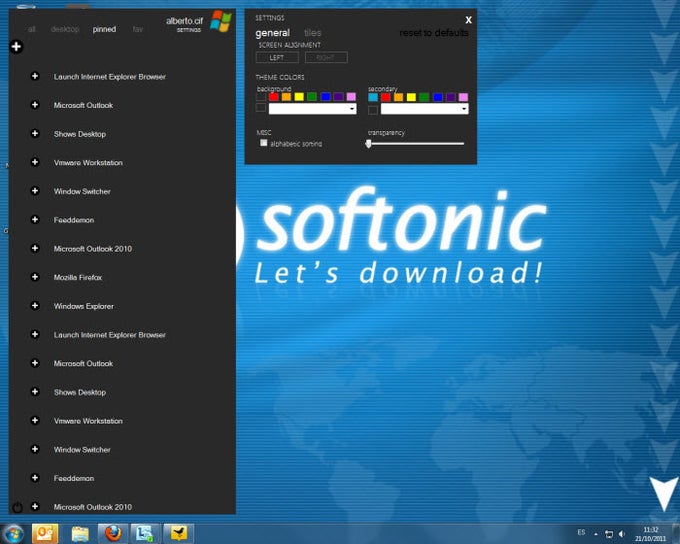Open the SETTINGS link under alberto.cif

[189, 31]
